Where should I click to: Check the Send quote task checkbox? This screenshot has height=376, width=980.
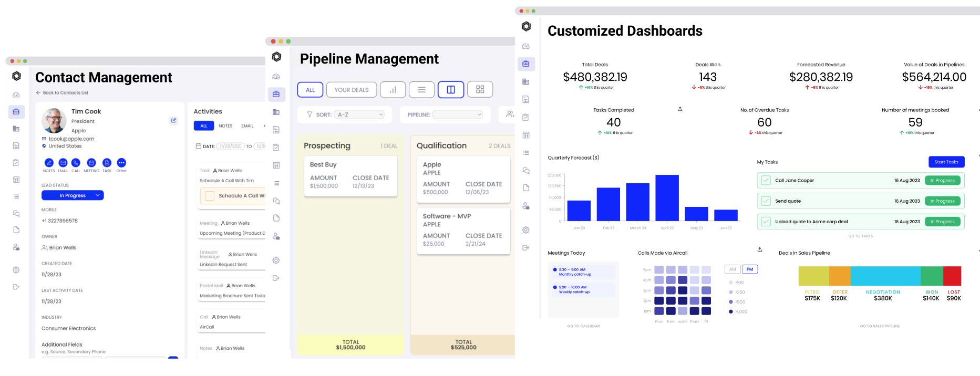point(766,201)
